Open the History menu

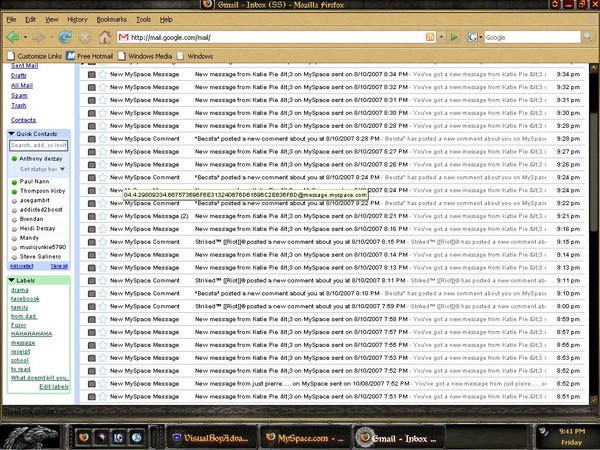pyautogui.click(x=77, y=20)
